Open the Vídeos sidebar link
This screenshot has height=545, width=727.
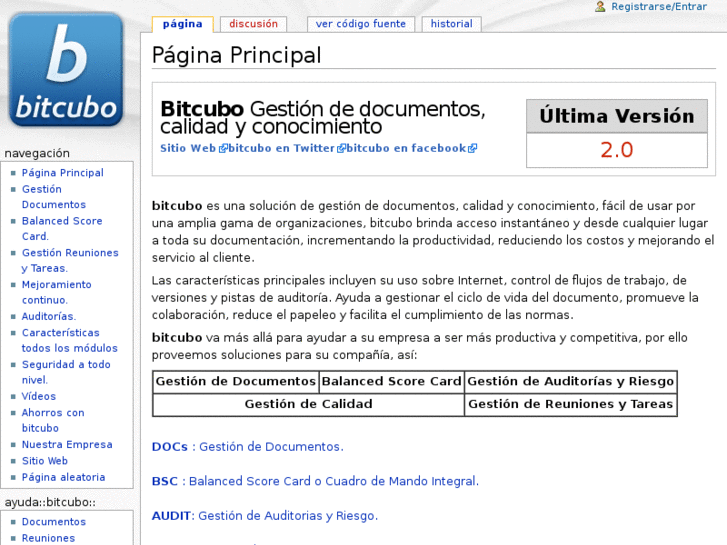(38, 396)
